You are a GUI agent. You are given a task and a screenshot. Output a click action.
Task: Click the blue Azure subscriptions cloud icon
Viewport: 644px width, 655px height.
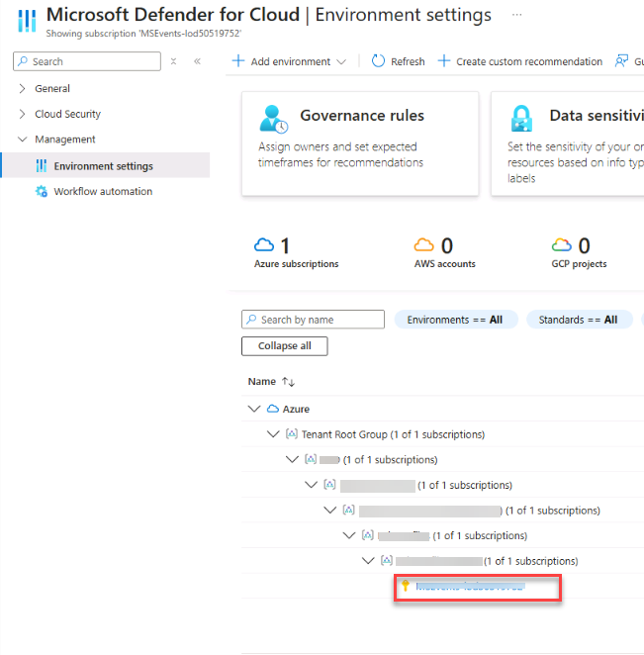[x=264, y=244]
